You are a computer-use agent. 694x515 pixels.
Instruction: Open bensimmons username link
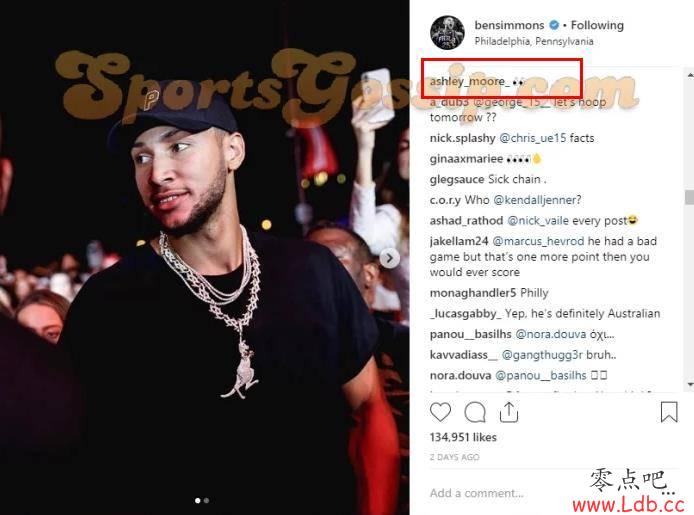(509, 25)
